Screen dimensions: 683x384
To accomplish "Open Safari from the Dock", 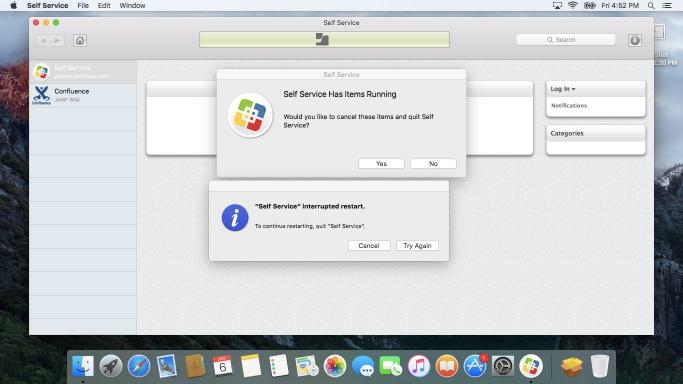I will coord(139,366).
